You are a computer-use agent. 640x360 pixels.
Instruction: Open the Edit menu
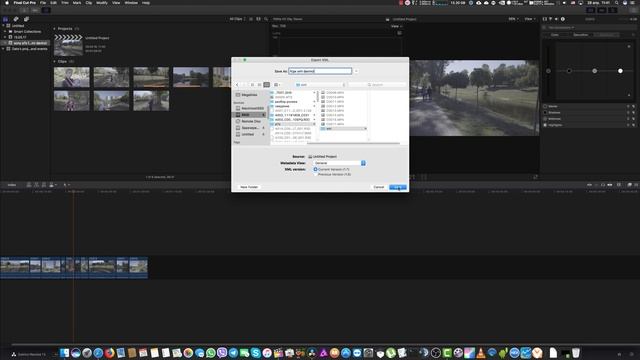53,3
